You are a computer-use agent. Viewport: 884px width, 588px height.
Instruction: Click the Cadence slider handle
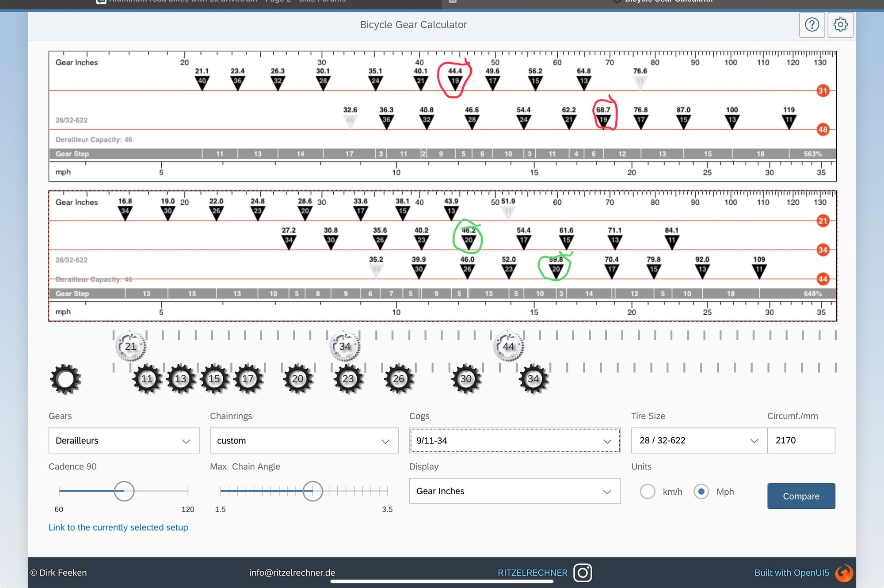[124, 491]
